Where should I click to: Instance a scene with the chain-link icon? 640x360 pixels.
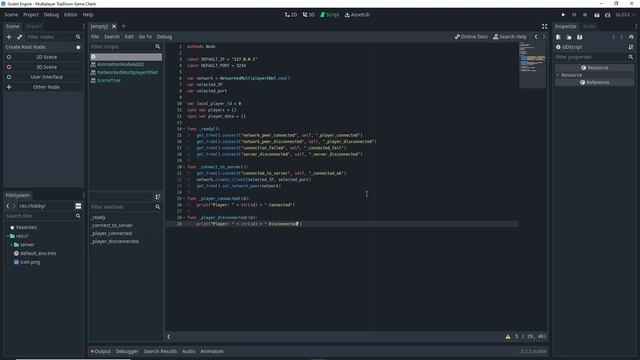(x=19, y=37)
